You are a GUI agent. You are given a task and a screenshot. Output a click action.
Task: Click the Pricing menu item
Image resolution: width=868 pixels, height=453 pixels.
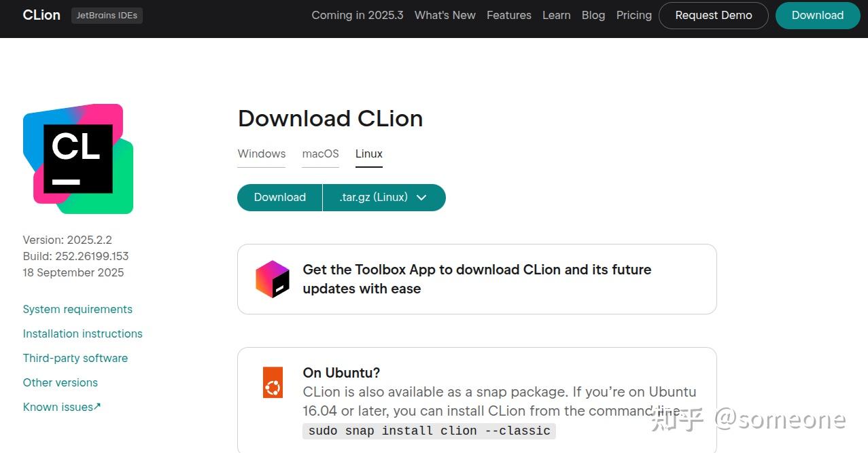coord(633,15)
